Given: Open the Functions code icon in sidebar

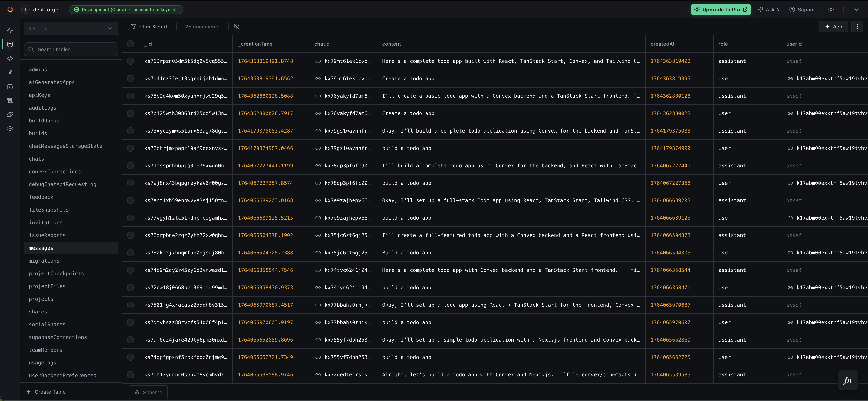Looking at the screenshot, I should 10,58.
